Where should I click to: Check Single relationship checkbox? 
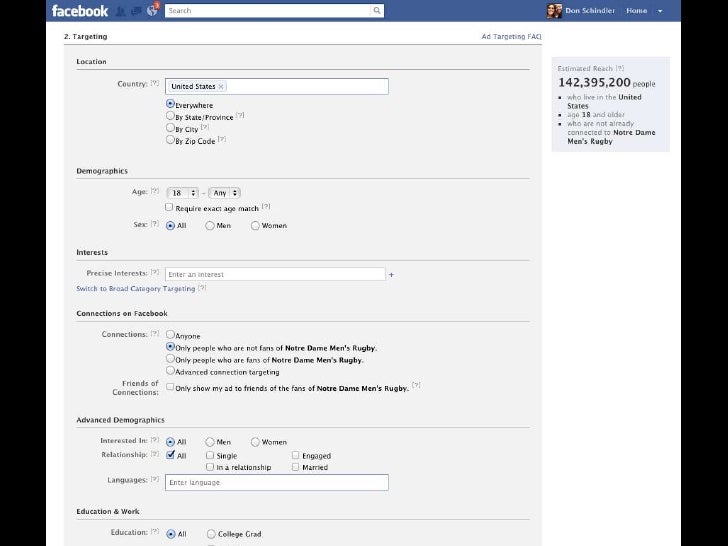[x=210, y=455]
